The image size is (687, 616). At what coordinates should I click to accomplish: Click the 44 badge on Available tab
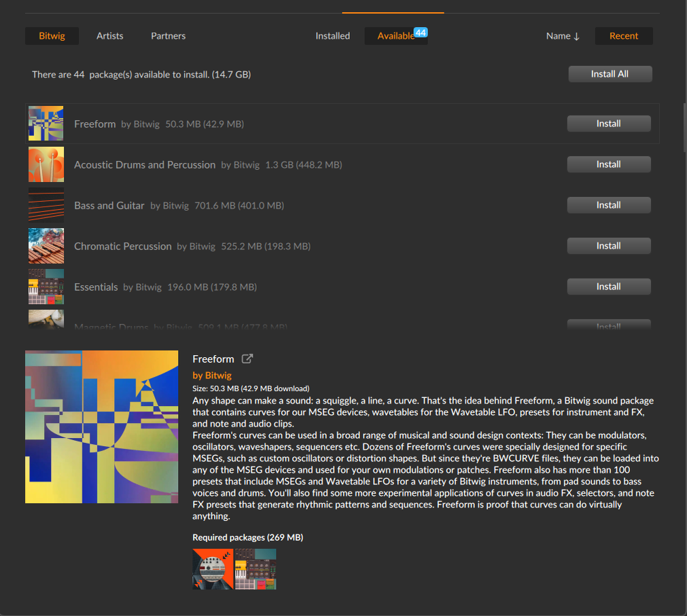click(421, 33)
